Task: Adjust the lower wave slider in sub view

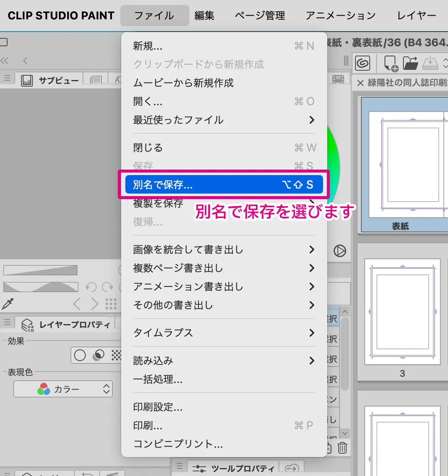Action: pos(41,287)
